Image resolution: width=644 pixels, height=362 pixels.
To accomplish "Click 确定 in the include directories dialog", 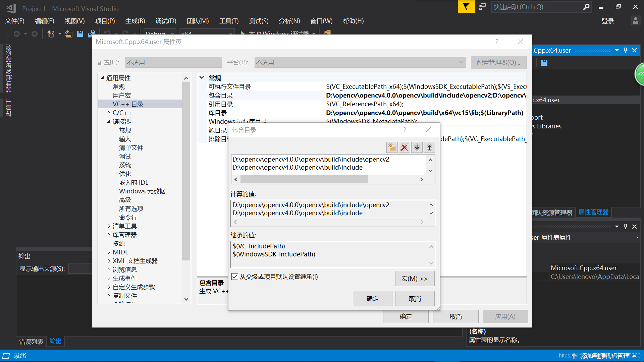I will [x=372, y=299].
